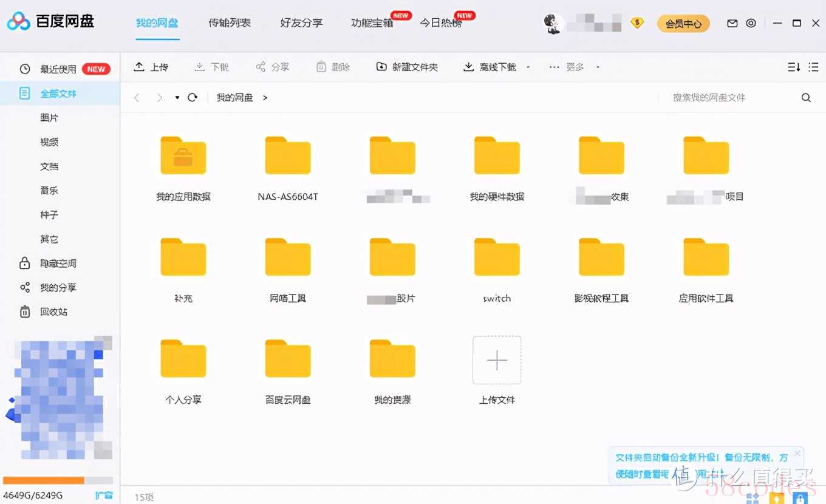Screen dimensions: 826x504
Task: Create a folder with 新建文件夹
Action: [407, 67]
